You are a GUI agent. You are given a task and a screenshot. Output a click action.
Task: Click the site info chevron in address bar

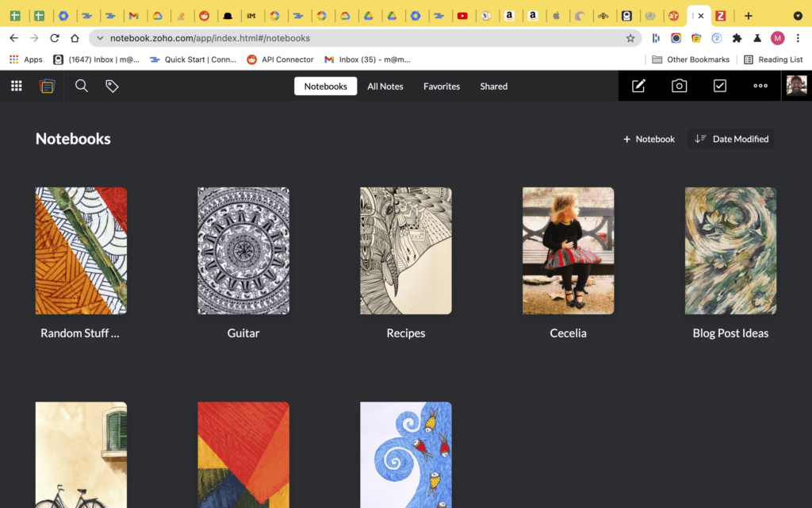[100, 38]
